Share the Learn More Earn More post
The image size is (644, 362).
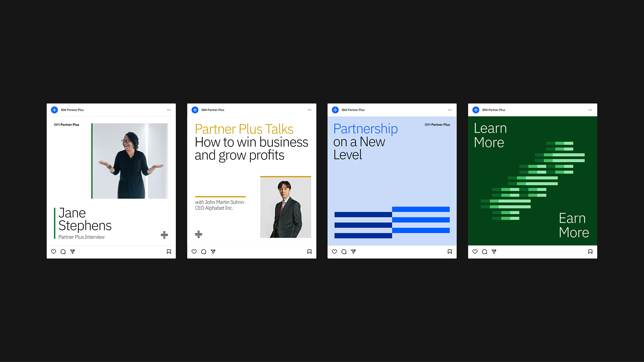pyautogui.click(x=494, y=252)
